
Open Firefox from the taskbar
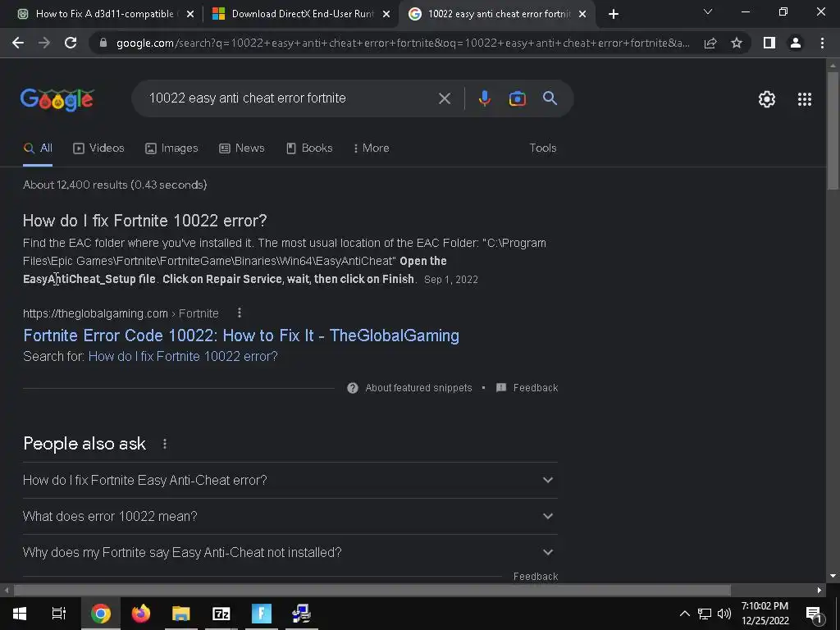(141, 614)
